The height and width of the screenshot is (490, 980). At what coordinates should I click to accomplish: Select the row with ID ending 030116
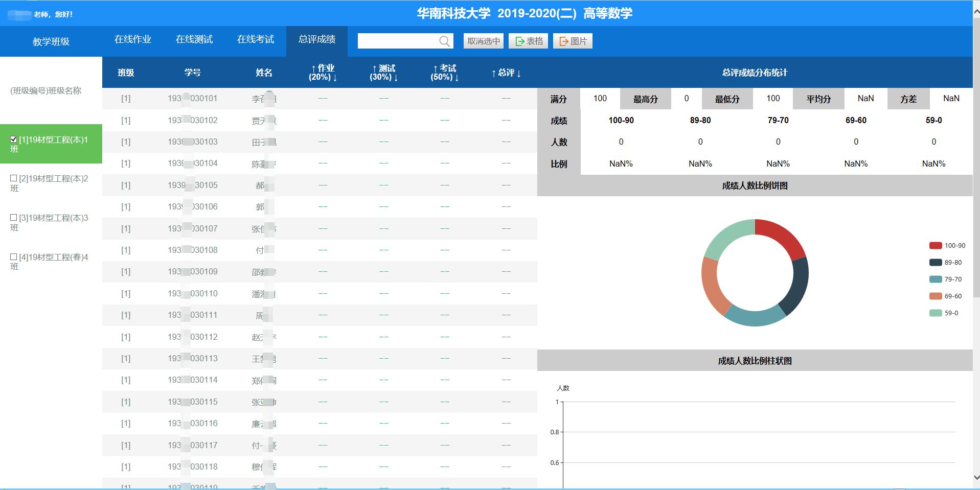(x=320, y=424)
